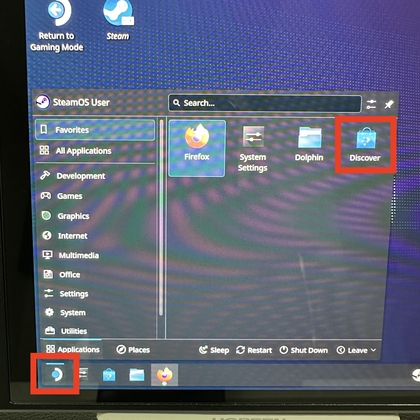Open the Dolphin file manager in favorites
This screenshot has width=420, height=420.
(309, 144)
